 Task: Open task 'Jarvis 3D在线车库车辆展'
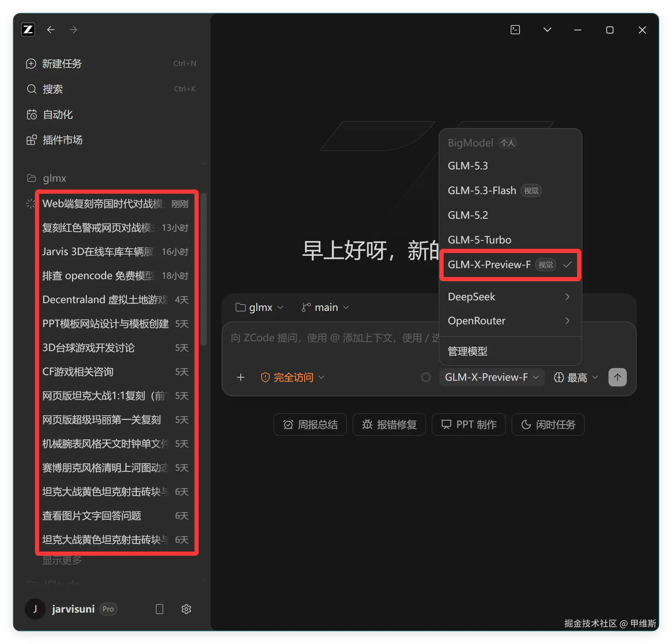click(115, 252)
